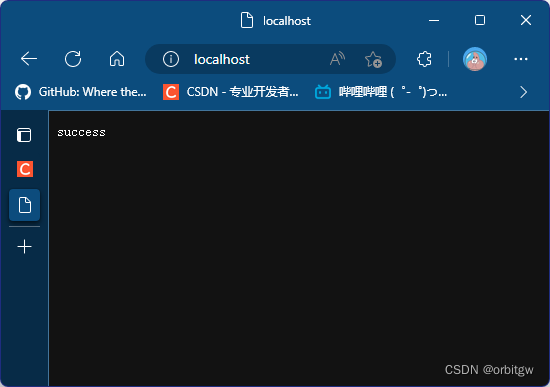The image size is (550, 387).
Task: Add this page to favorites
Action: tap(373, 59)
